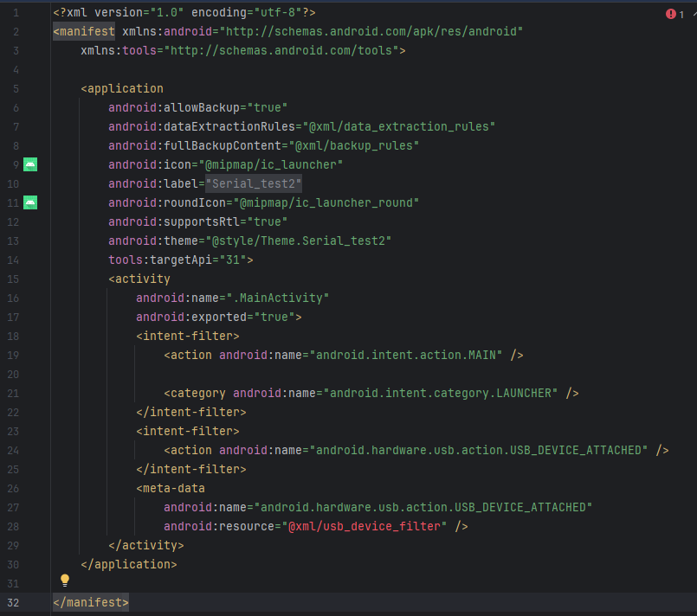Click the android:resource attribute name
This screenshot has width=697, height=616.
(x=219, y=526)
